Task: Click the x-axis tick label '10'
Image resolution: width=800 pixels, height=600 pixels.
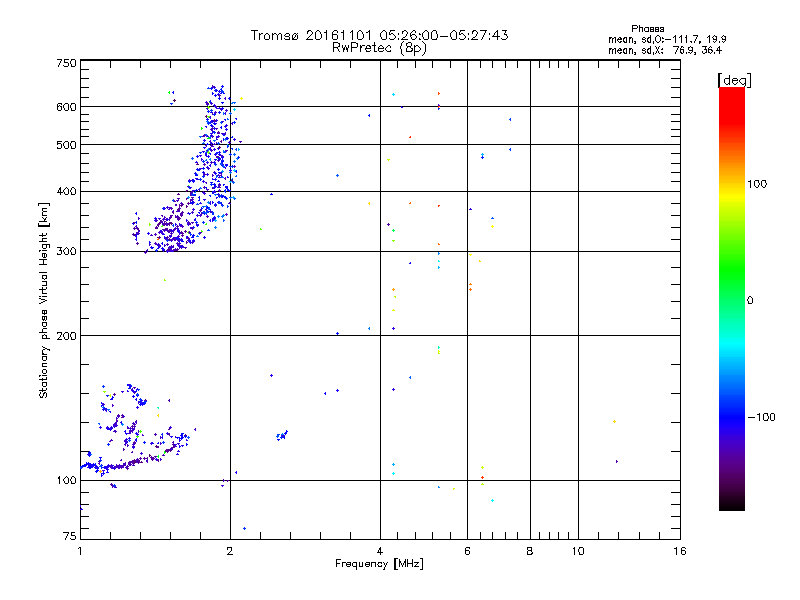Action: pyautogui.click(x=578, y=551)
